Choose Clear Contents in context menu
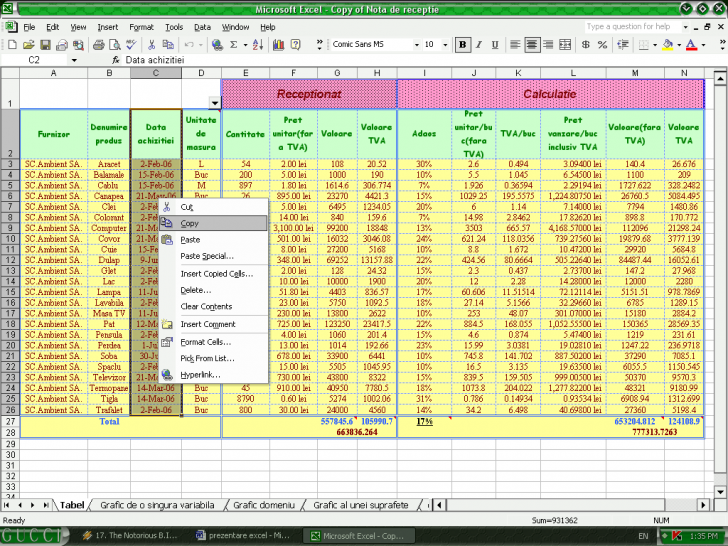728x546 pixels. click(214, 306)
